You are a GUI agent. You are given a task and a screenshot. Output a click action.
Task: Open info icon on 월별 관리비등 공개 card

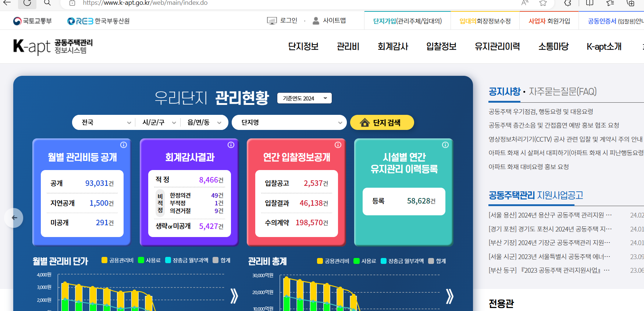[124, 145]
